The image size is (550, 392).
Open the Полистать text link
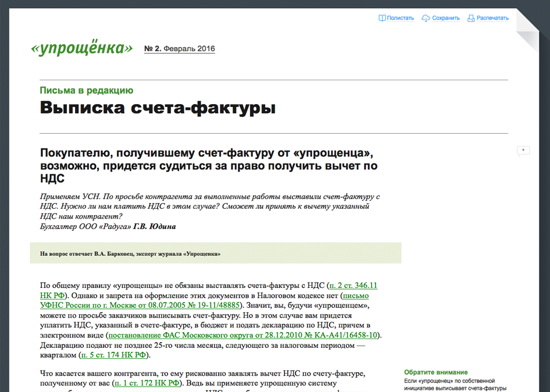coord(400,18)
